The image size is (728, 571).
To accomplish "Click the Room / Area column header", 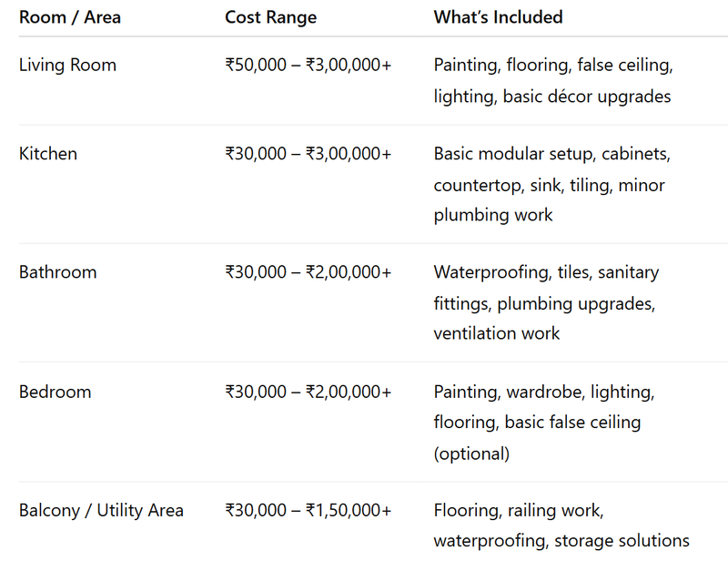I will (70, 17).
